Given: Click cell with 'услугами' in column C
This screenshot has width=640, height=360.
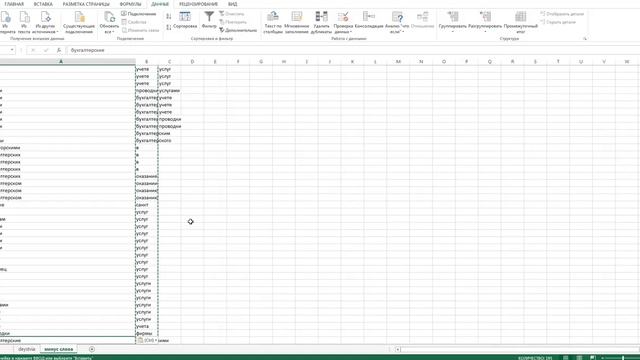Looking at the screenshot, I should point(169,91).
